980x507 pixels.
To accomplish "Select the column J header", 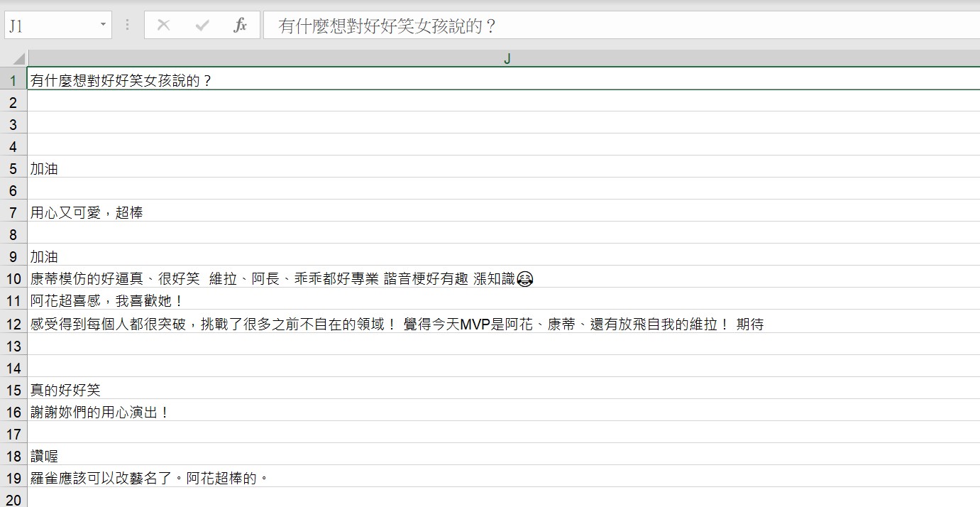I will pyautogui.click(x=507, y=59).
